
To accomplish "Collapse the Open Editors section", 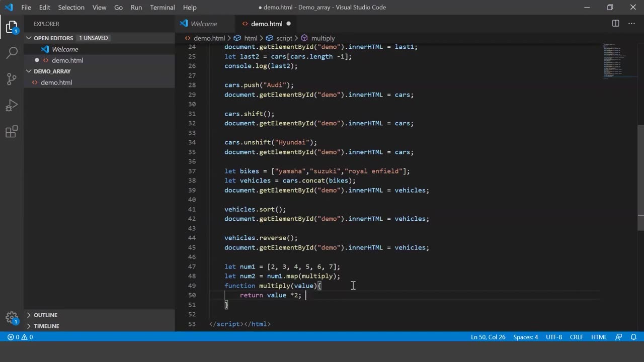I will click(x=53, y=38).
